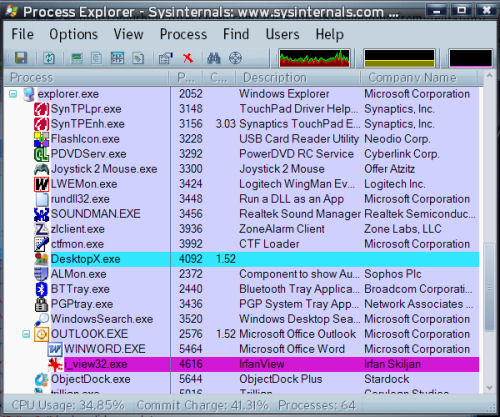Screen dimensions: 500x417
Task: Click the zlclient.exe ZoneAlarm icon
Action: (41, 229)
